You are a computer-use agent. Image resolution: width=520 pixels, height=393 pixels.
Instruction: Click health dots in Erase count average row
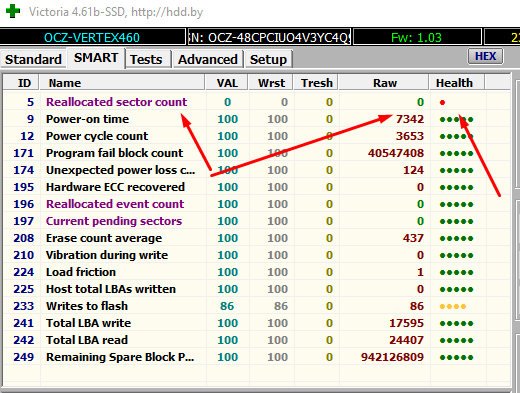456,238
